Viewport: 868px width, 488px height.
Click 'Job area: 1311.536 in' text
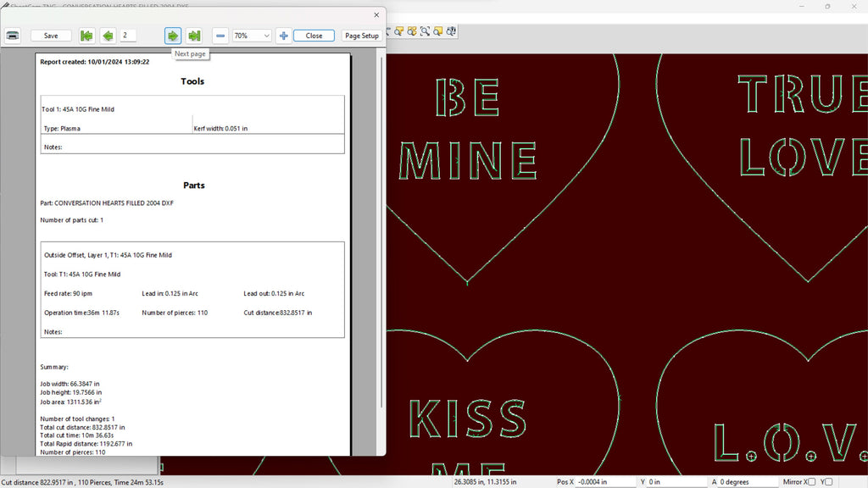point(70,402)
